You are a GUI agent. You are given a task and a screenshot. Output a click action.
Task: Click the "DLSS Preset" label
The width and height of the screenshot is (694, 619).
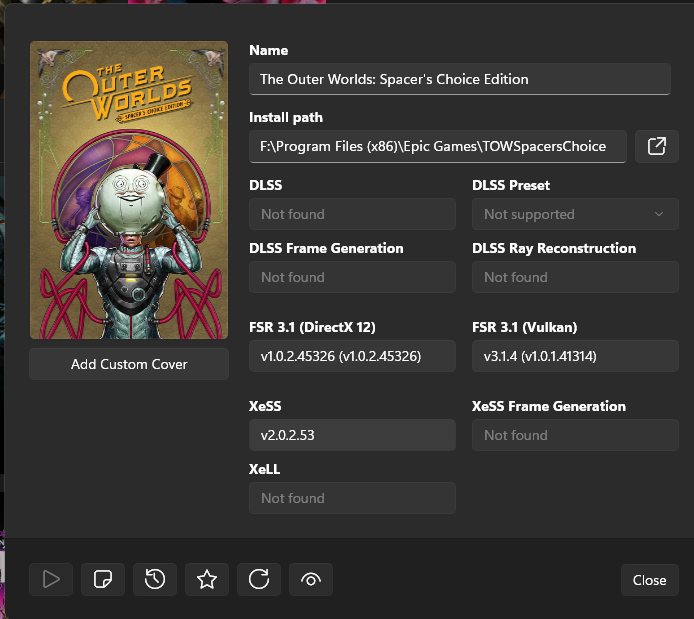tap(511, 185)
